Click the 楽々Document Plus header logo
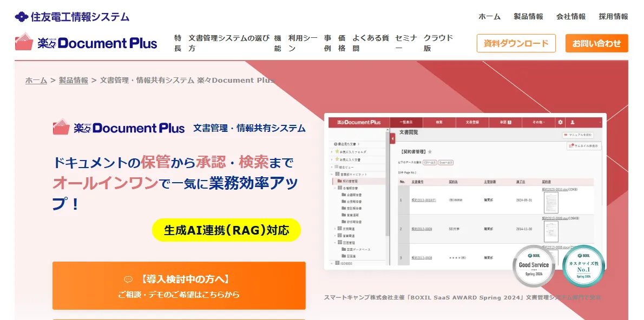Viewport: 644px width, 320px height. tap(86, 43)
